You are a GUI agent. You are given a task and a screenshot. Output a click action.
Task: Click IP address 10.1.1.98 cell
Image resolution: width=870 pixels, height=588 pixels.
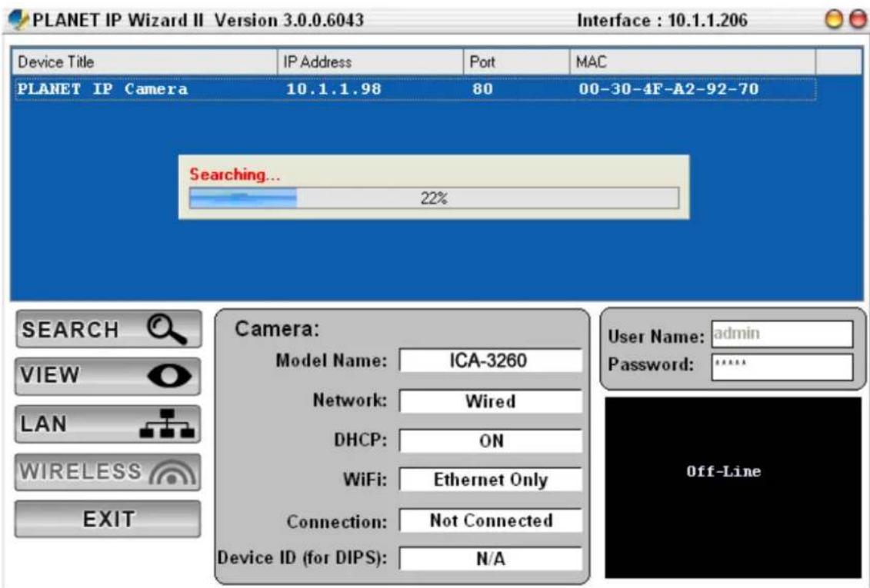[x=334, y=89]
